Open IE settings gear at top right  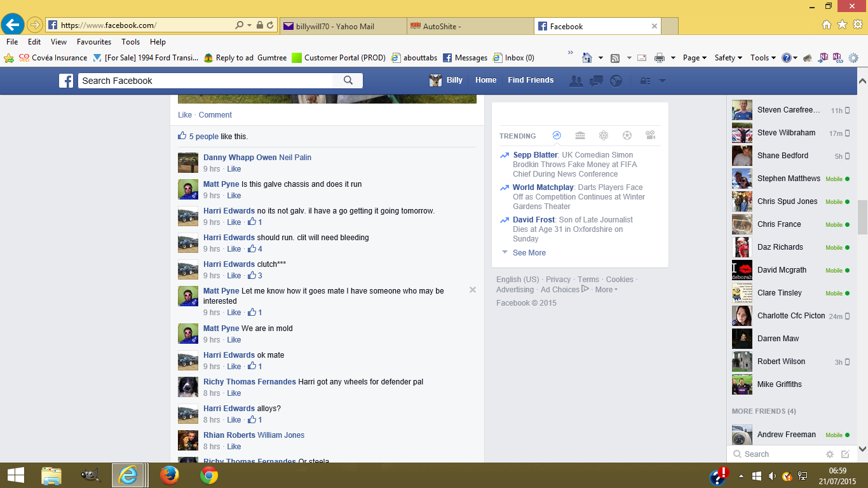point(857,25)
